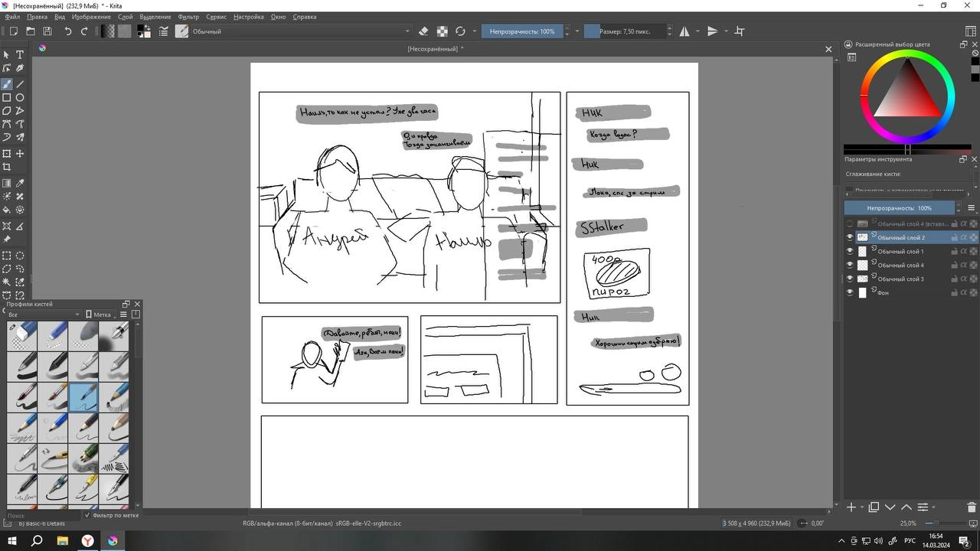Screen dimensions: 980x551
Task: Duplicate layer button in layers panel
Action: pos(874,507)
